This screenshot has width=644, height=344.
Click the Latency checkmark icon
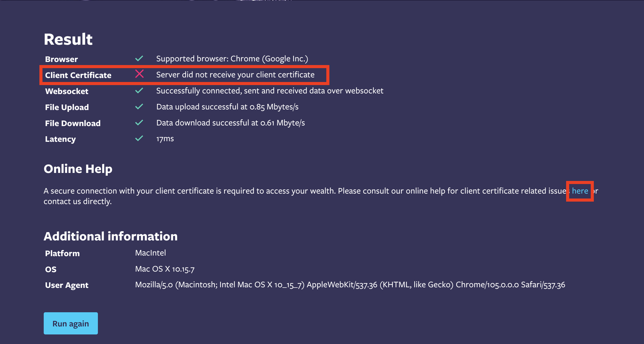139,138
